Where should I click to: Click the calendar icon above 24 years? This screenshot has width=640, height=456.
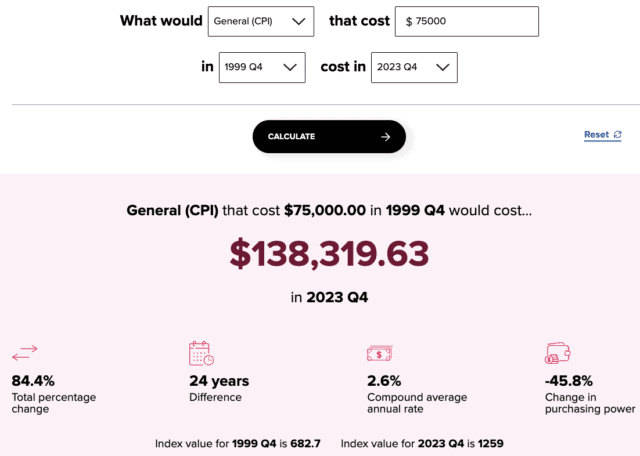pyautogui.click(x=201, y=353)
